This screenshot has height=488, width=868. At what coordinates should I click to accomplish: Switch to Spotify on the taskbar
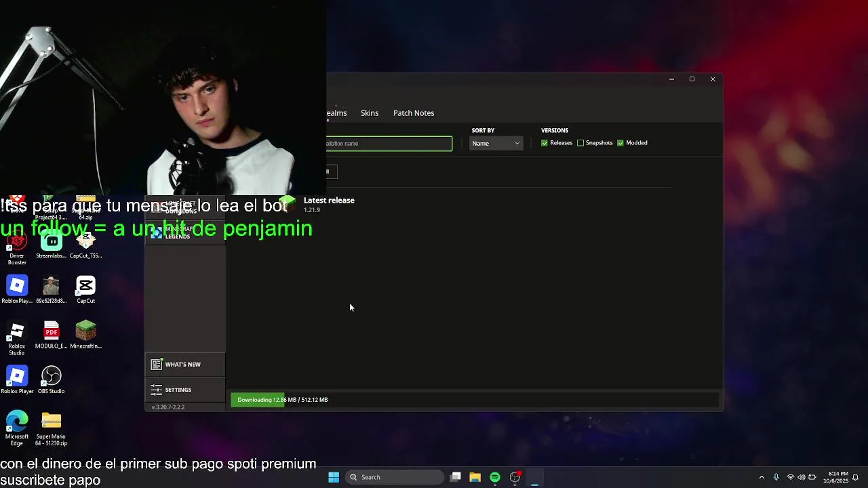point(495,477)
